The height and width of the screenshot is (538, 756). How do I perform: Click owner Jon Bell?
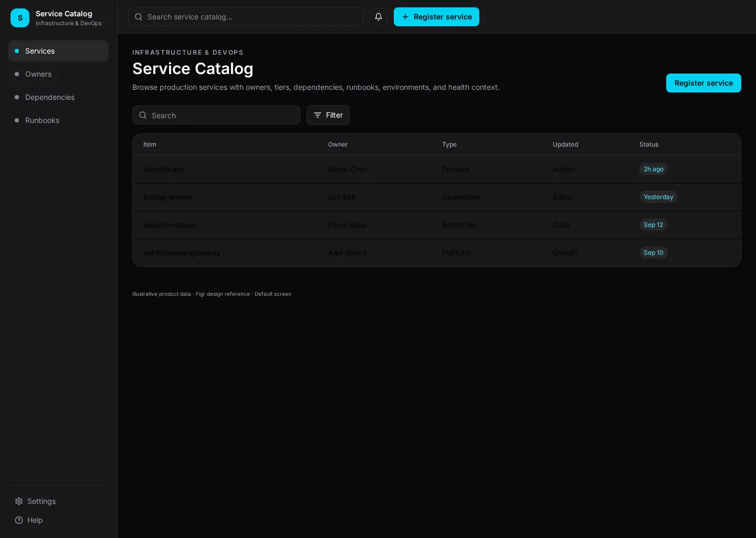tap(342, 197)
